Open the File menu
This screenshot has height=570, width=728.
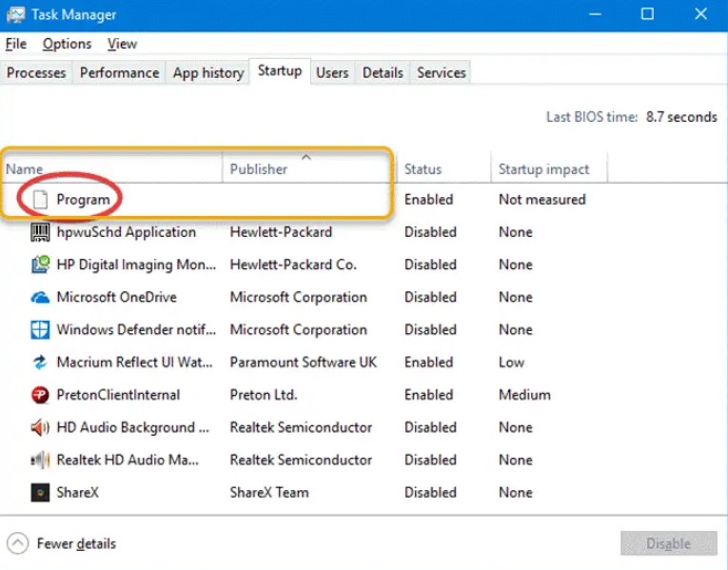tap(16, 44)
